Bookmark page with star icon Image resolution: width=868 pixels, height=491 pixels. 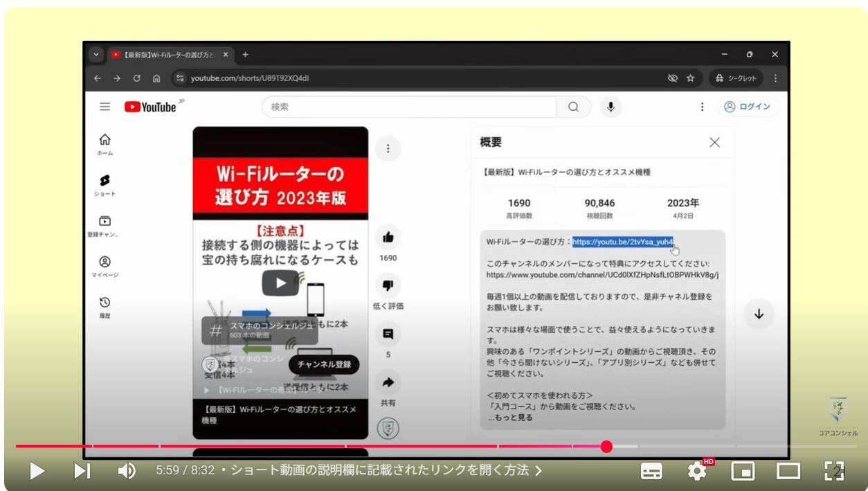click(690, 78)
